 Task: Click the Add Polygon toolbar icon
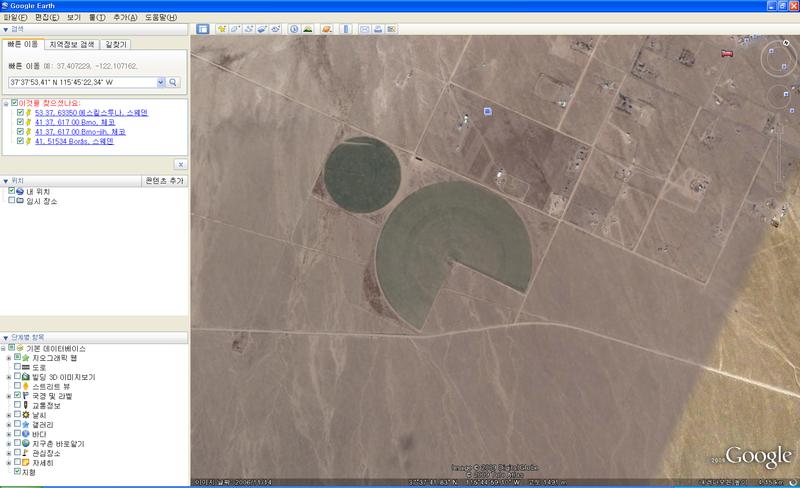(236, 29)
